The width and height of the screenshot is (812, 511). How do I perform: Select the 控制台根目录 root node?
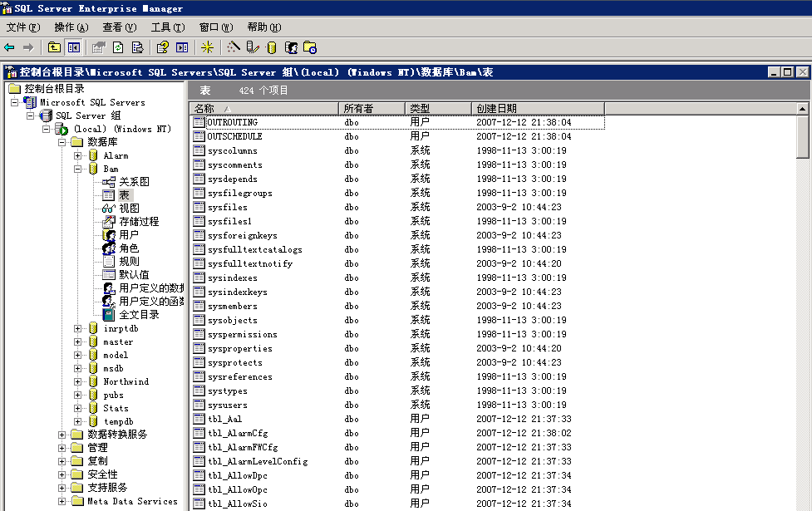coord(54,89)
